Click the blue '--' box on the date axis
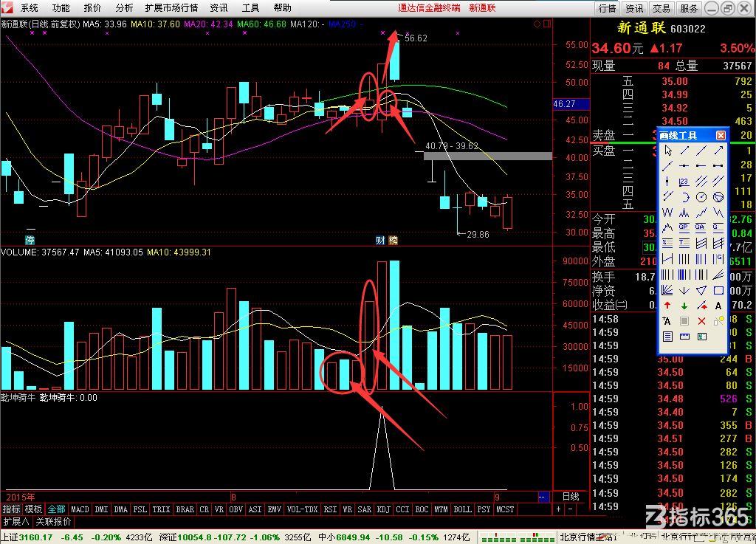756x544 pixels. pos(543,497)
